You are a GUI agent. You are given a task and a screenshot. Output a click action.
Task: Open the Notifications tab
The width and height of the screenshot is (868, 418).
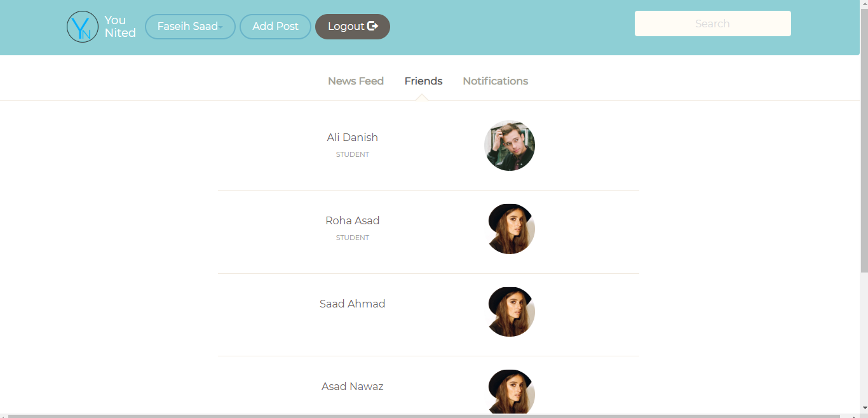click(496, 81)
